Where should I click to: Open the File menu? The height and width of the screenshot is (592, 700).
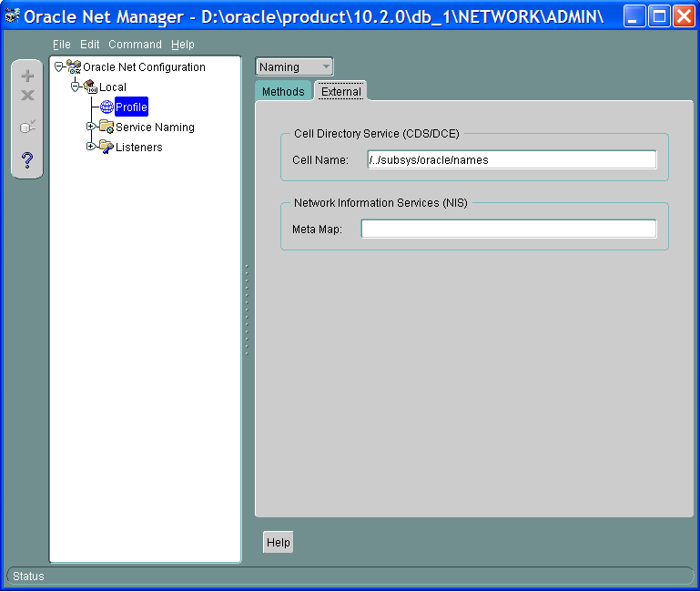pyautogui.click(x=62, y=45)
